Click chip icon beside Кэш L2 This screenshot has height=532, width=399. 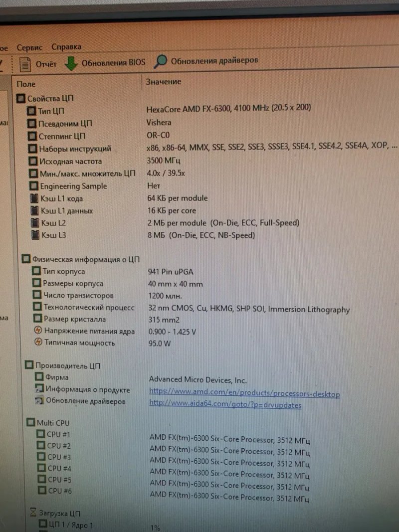34,222
